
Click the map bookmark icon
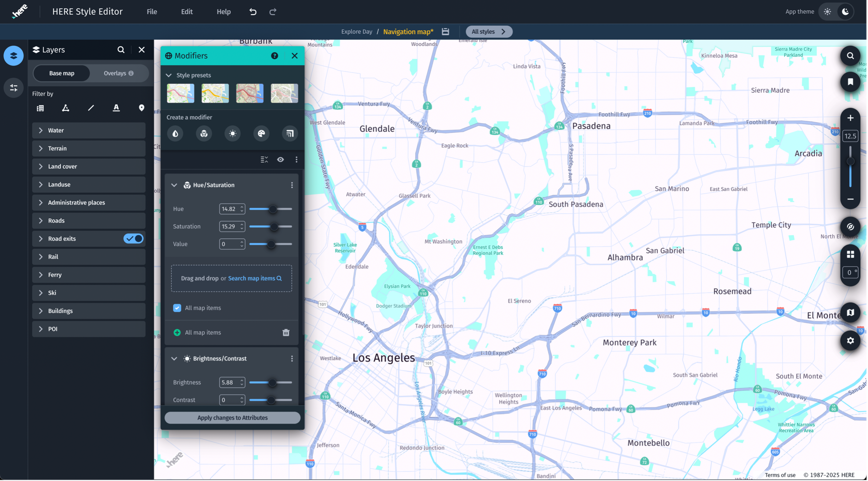pos(850,82)
